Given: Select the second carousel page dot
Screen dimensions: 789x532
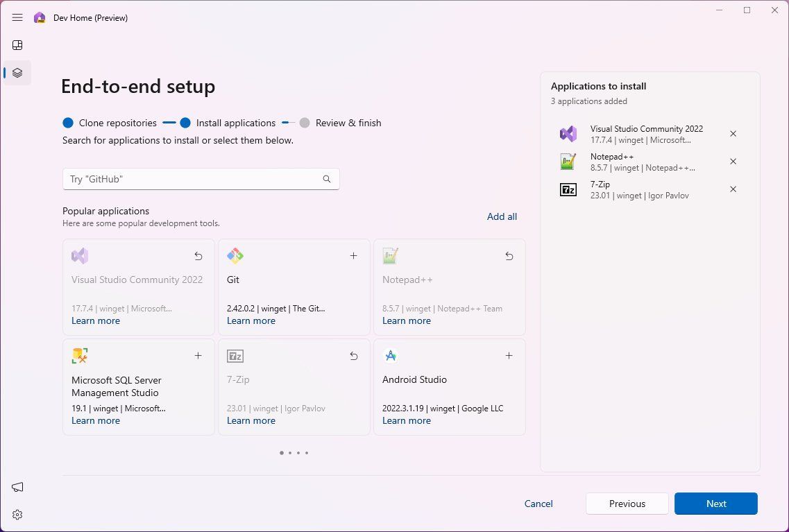Looking at the screenshot, I should point(289,452).
